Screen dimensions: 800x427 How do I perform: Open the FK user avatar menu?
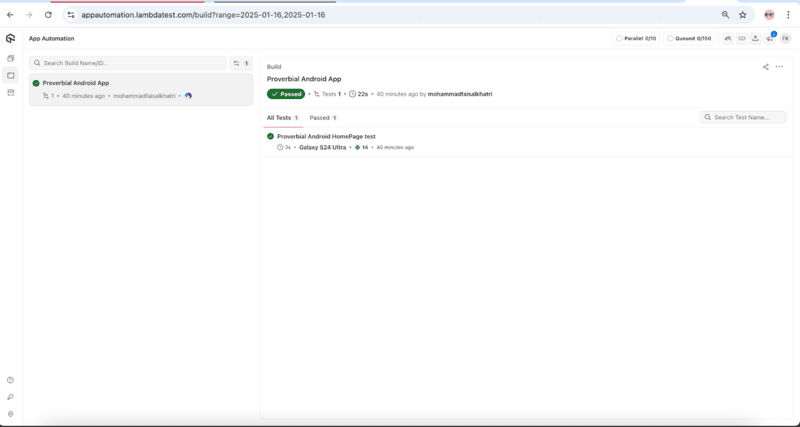(785, 38)
